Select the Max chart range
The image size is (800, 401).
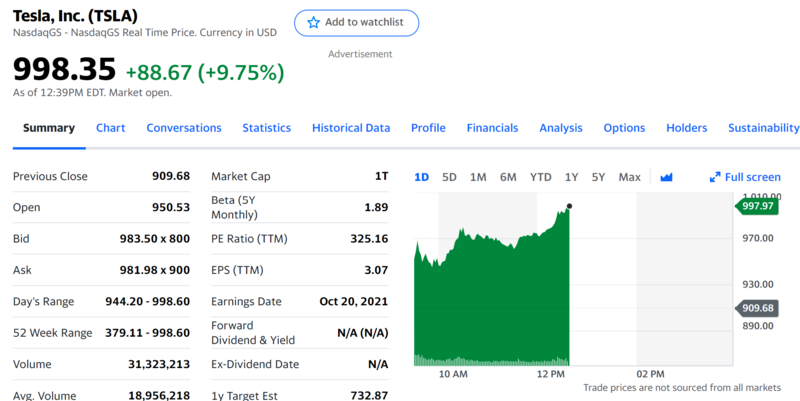[630, 177]
